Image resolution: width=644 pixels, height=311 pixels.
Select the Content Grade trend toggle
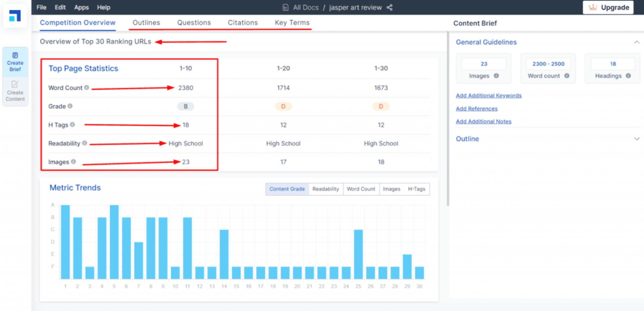pyautogui.click(x=287, y=189)
